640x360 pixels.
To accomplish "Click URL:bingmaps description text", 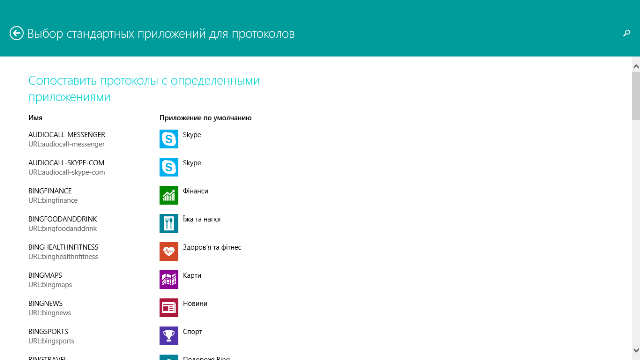I will tap(50, 284).
